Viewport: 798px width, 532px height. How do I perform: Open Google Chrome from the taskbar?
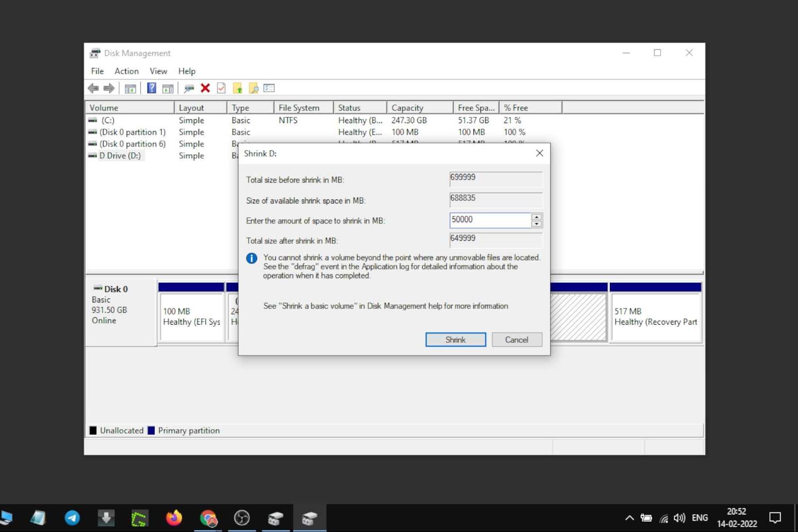click(x=208, y=517)
